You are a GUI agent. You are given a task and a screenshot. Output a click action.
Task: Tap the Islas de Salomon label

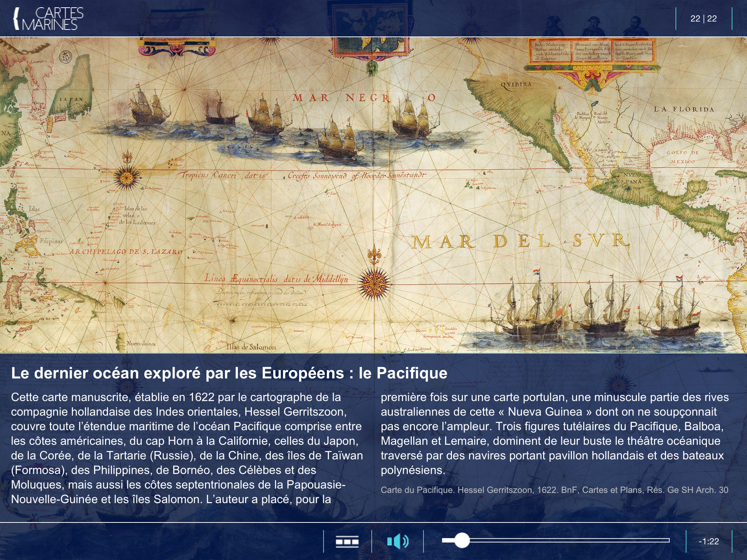pos(251,347)
